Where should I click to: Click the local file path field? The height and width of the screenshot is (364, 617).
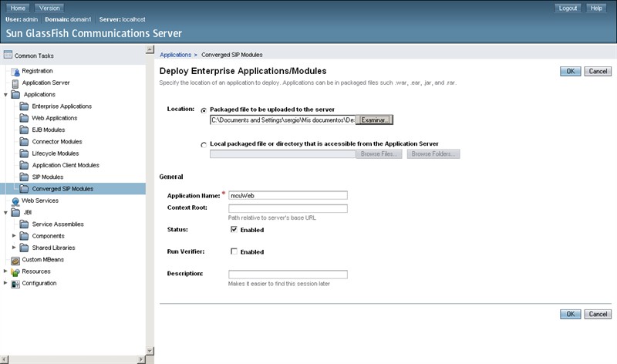pos(282,154)
